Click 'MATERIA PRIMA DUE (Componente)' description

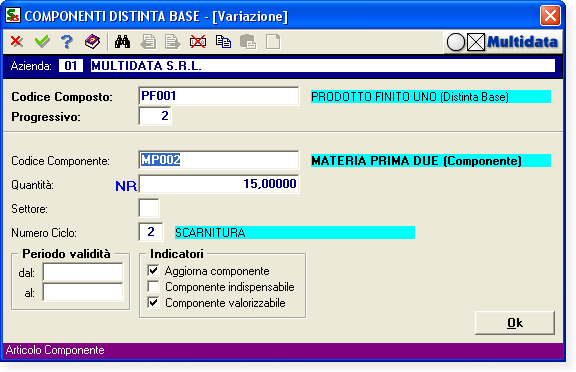click(x=431, y=160)
